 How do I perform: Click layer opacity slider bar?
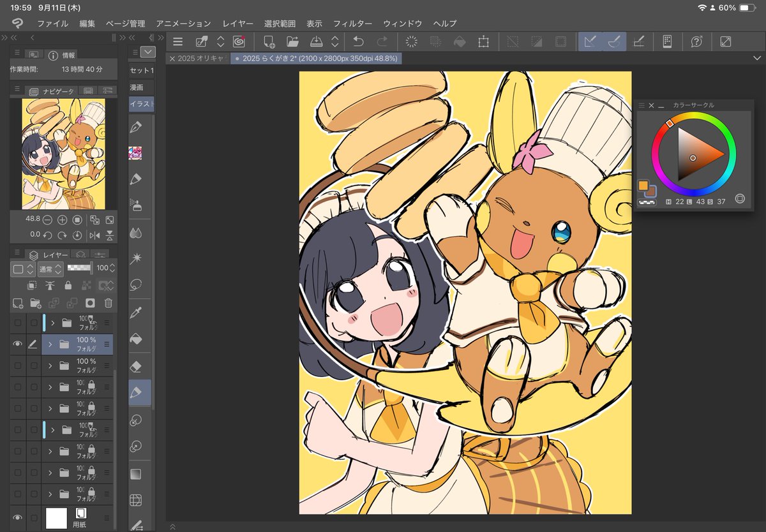pyautogui.click(x=80, y=269)
